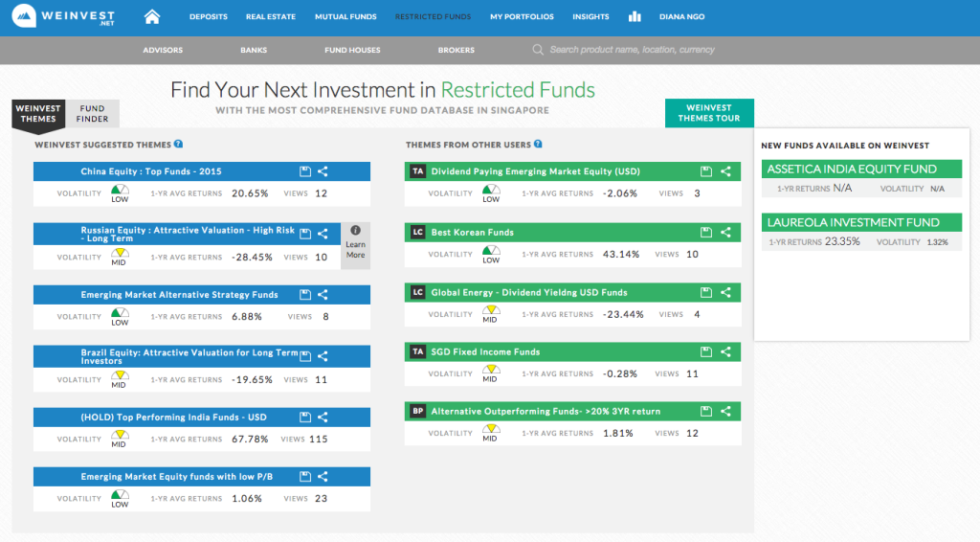This screenshot has width=980, height=542.
Task: Share Emerging Market Alternative Strategy Funds theme
Action: coord(323,294)
